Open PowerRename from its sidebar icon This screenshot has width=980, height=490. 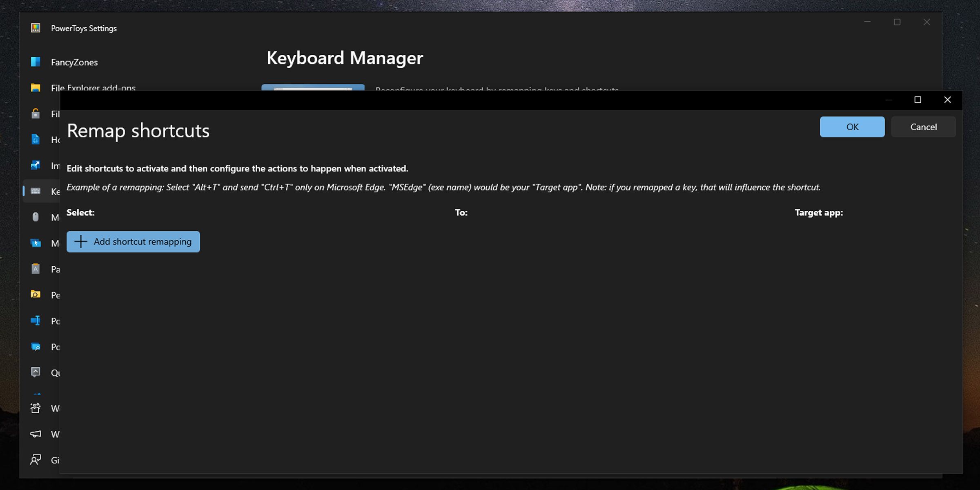click(36, 321)
